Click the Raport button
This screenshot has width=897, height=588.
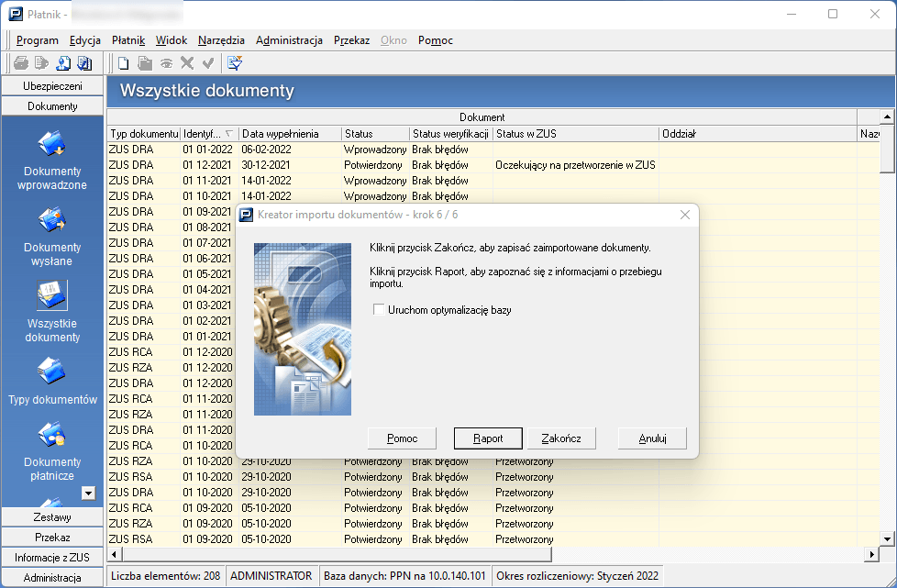point(488,438)
